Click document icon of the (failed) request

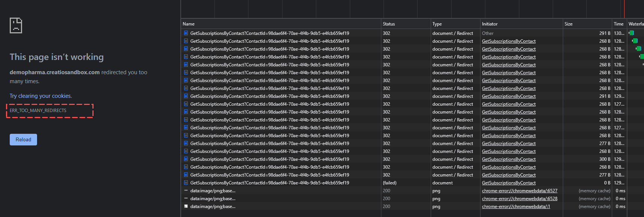point(186,183)
